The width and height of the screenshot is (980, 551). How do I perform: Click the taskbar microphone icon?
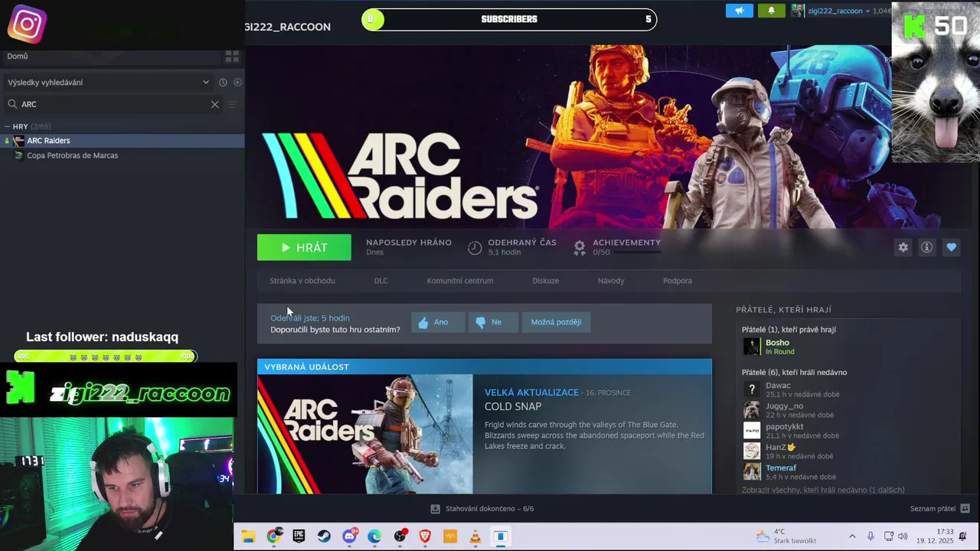coord(871,536)
